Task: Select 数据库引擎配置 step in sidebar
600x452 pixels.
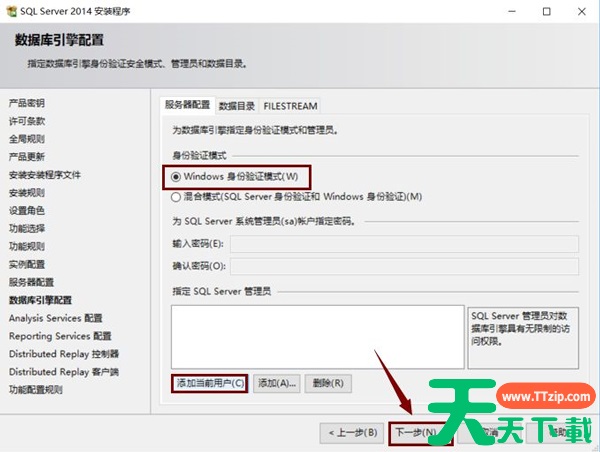Action: click(40, 300)
